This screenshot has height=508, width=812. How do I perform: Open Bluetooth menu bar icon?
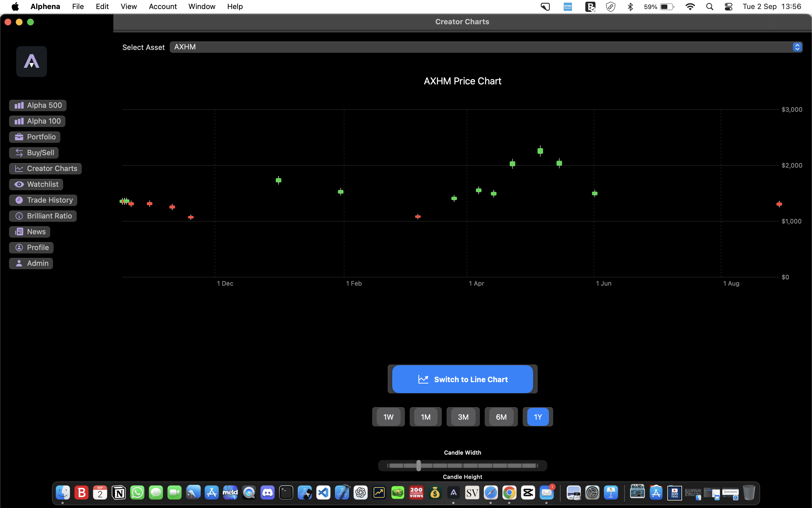(x=630, y=6)
